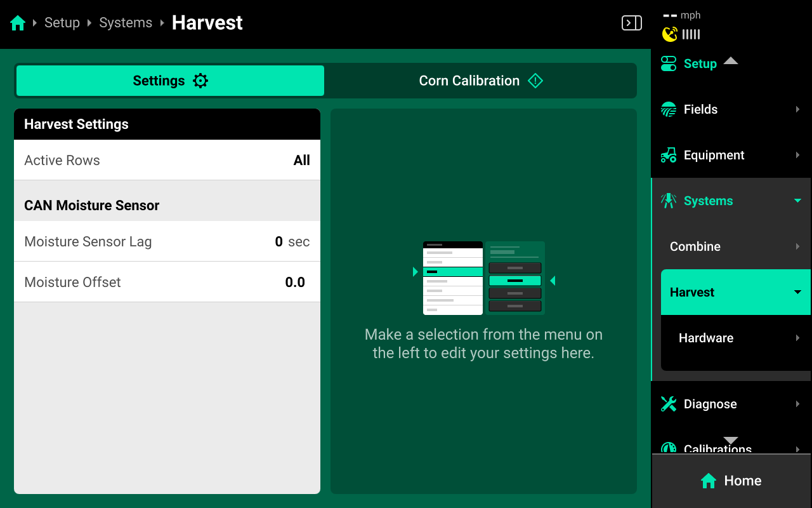Collapse the Systems menu section arrow
This screenshot has width=812, height=508.
coord(797,201)
